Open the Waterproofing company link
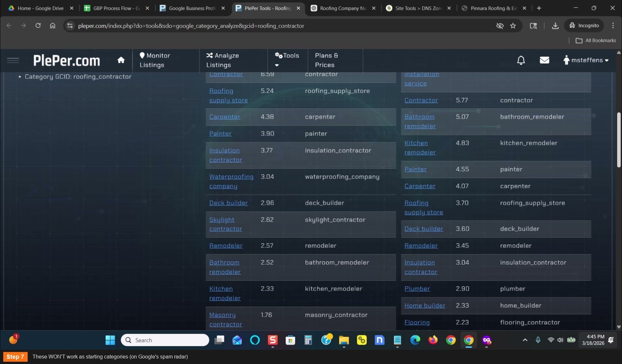The width and height of the screenshot is (622, 364). [x=231, y=181]
